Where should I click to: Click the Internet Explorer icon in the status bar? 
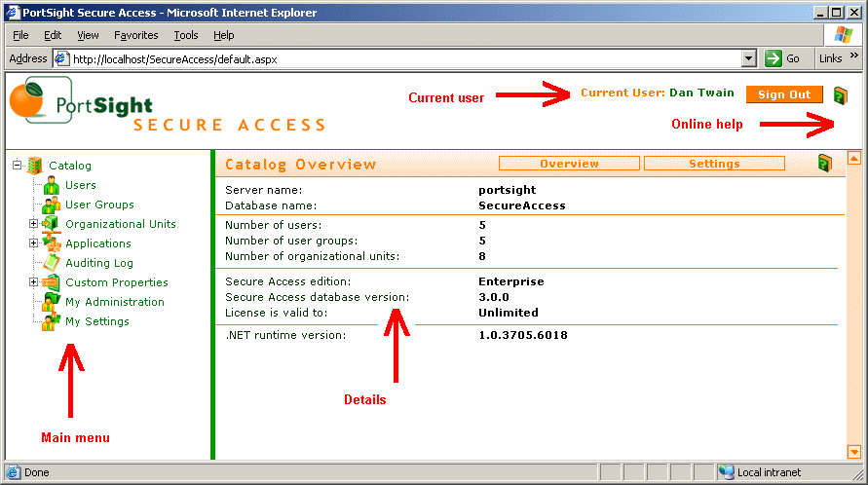[13, 472]
